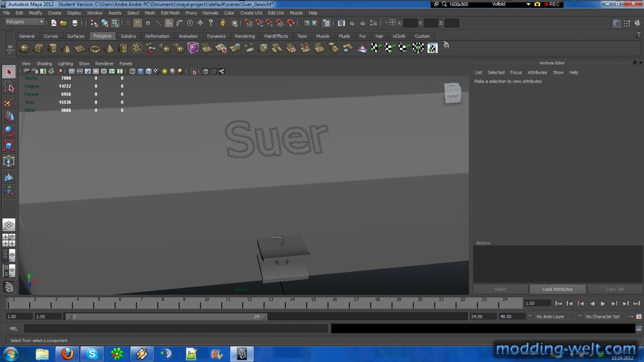Open the viewport Renderer menu

click(104, 63)
